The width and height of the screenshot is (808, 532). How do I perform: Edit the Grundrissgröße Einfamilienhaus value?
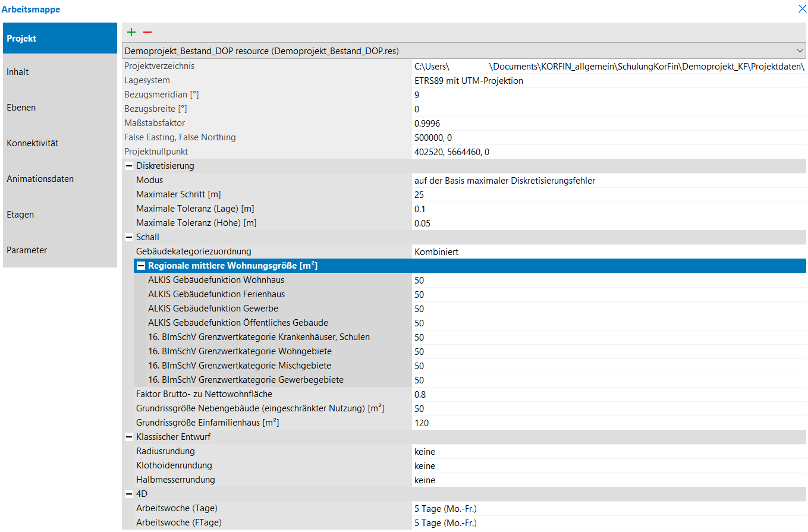[x=606, y=423]
